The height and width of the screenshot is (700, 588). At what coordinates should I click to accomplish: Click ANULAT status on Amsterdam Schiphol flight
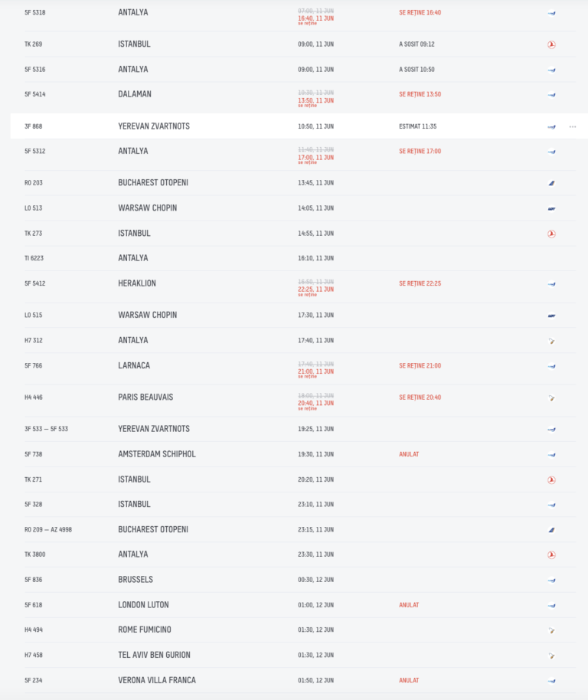[x=409, y=454]
